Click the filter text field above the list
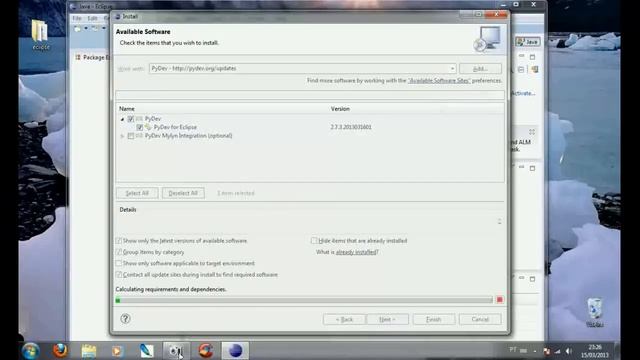 310,95
